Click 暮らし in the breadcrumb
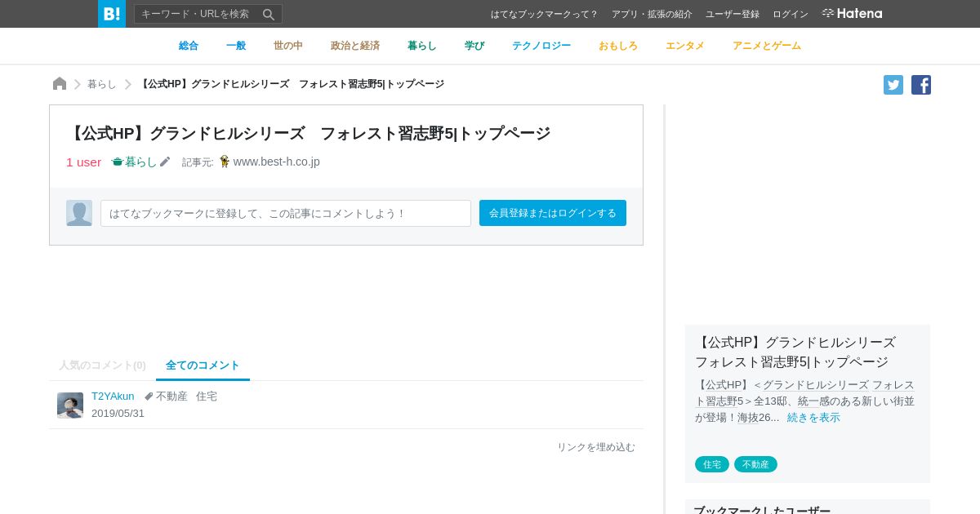This screenshot has height=514, width=980. (x=102, y=84)
